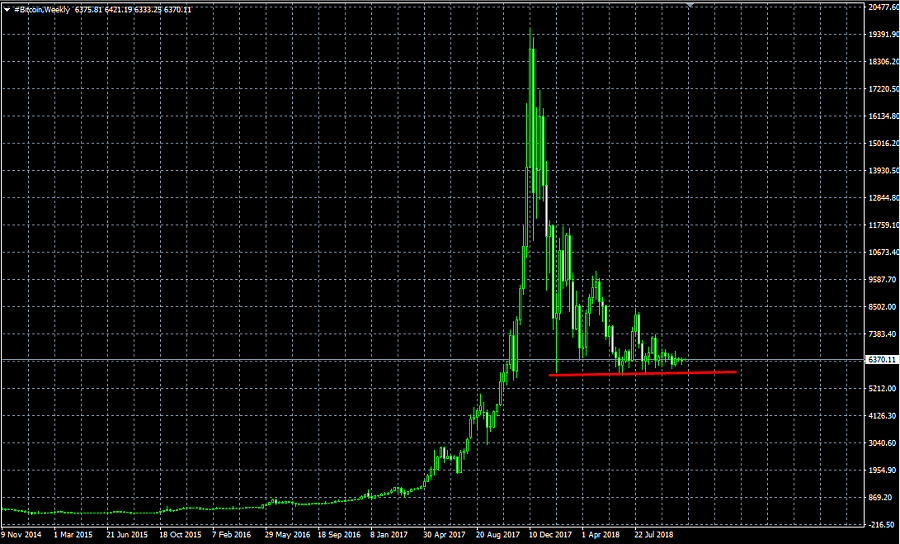Screen dimensions: 900x544
Task: Click the 8 Jan 2017 date label
Action: [391, 535]
